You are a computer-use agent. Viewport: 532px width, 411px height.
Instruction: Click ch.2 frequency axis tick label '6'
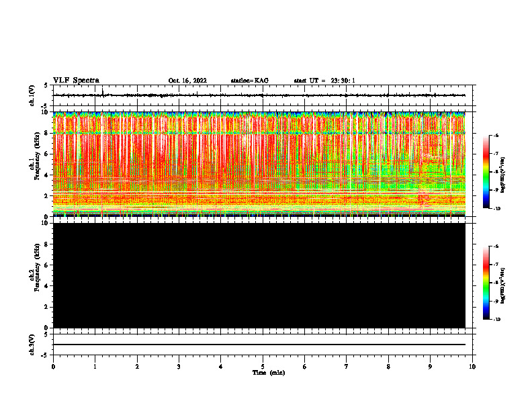pos(47,265)
